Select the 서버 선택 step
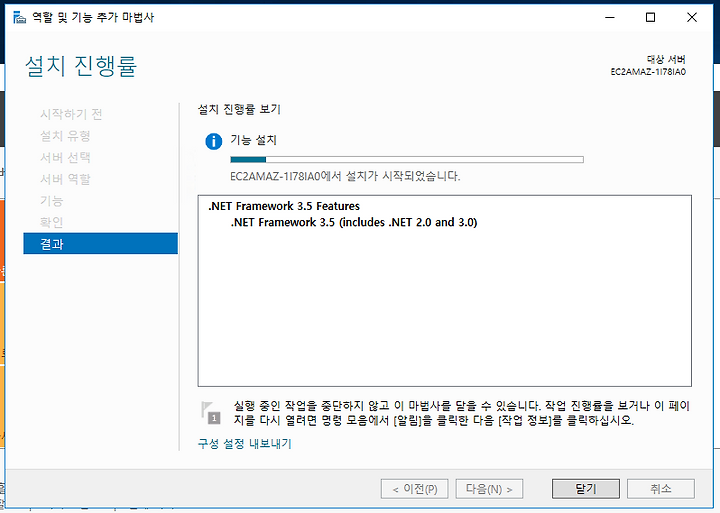This screenshot has width=720, height=513. (x=65, y=157)
